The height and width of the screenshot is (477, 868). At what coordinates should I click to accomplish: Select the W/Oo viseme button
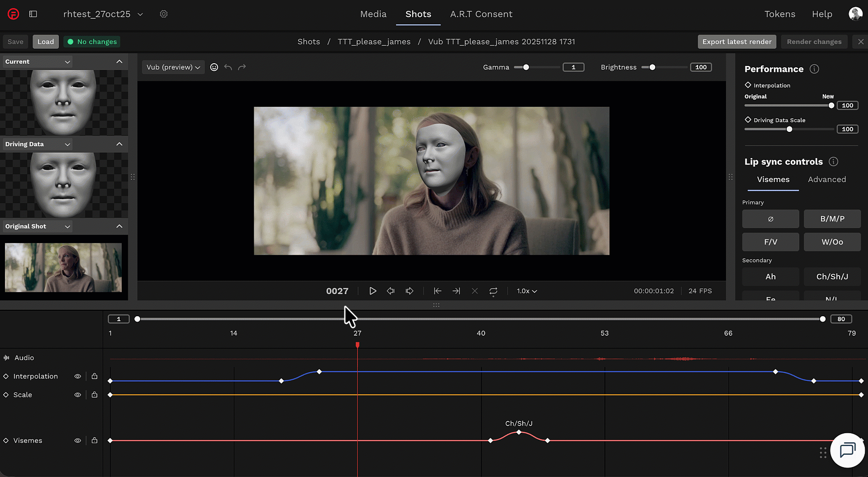click(832, 242)
